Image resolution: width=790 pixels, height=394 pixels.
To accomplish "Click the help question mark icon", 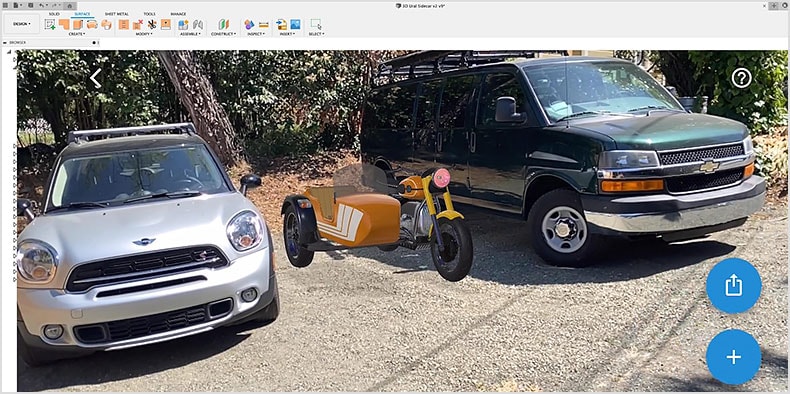I will [742, 78].
